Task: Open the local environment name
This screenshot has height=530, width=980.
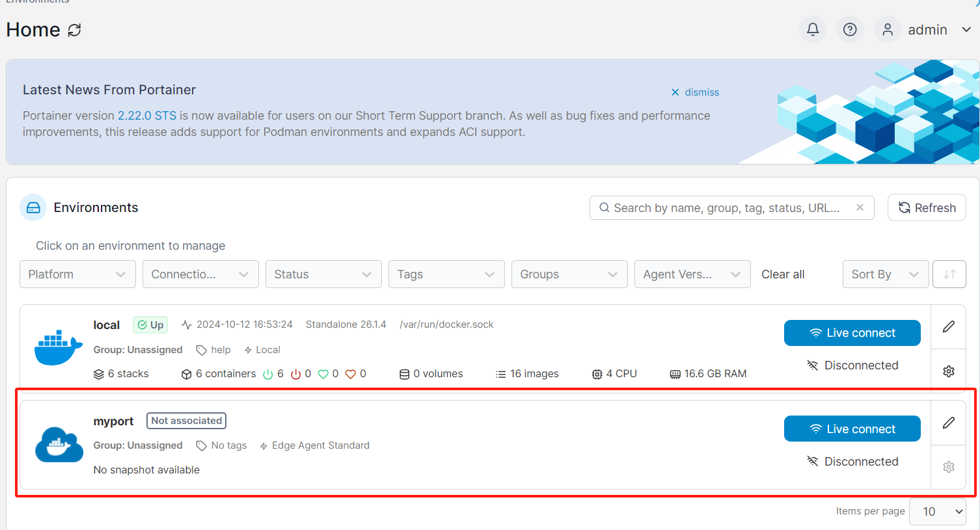Action: pos(106,325)
